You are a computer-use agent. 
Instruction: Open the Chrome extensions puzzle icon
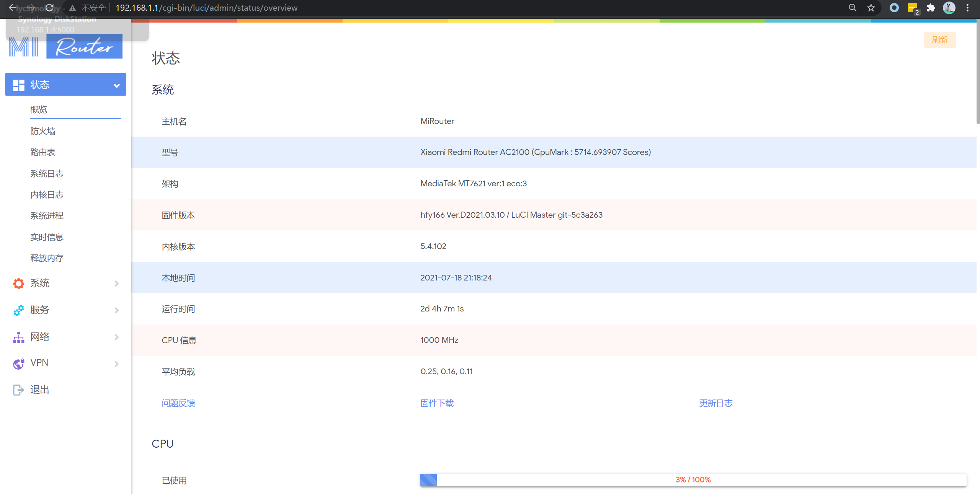pyautogui.click(x=931, y=8)
